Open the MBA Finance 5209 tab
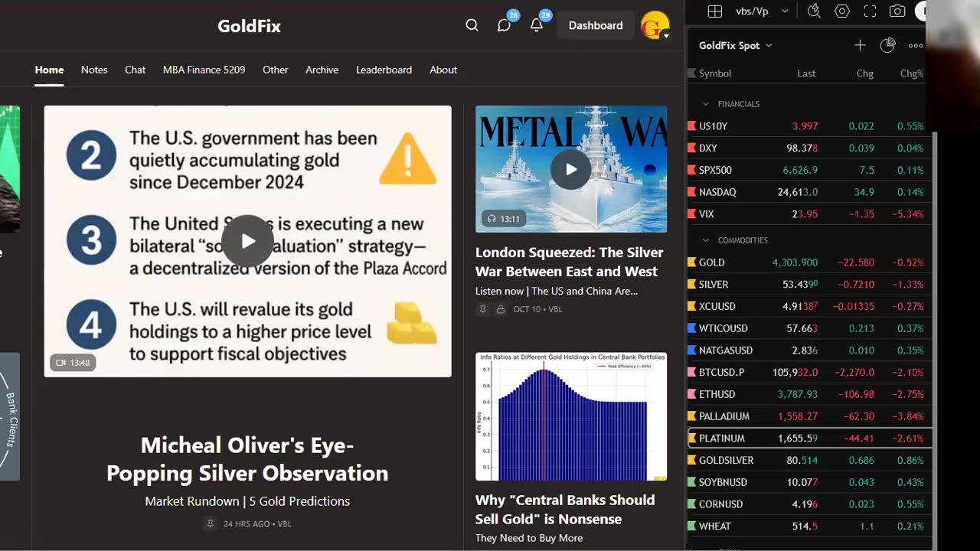This screenshot has width=980, height=551. pos(204,70)
